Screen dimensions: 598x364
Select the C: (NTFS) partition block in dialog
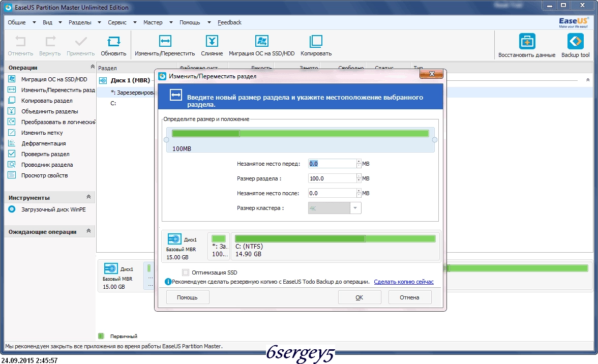[x=335, y=246]
